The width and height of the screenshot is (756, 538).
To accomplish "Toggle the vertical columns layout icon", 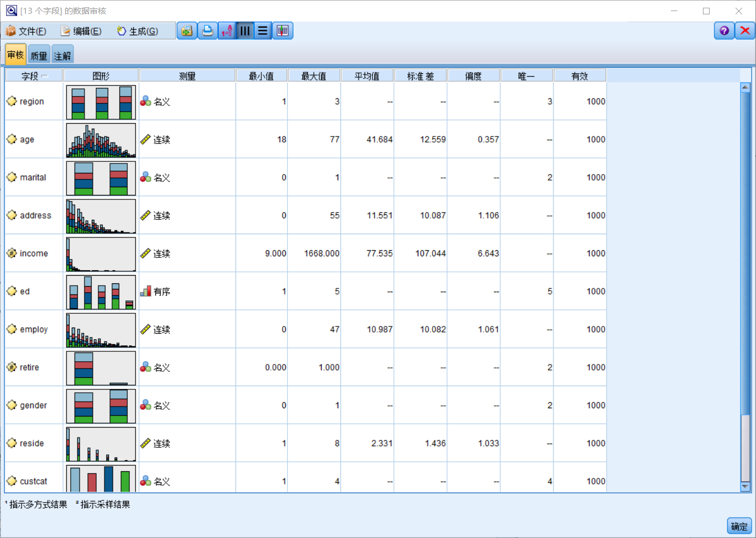I will [x=245, y=31].
